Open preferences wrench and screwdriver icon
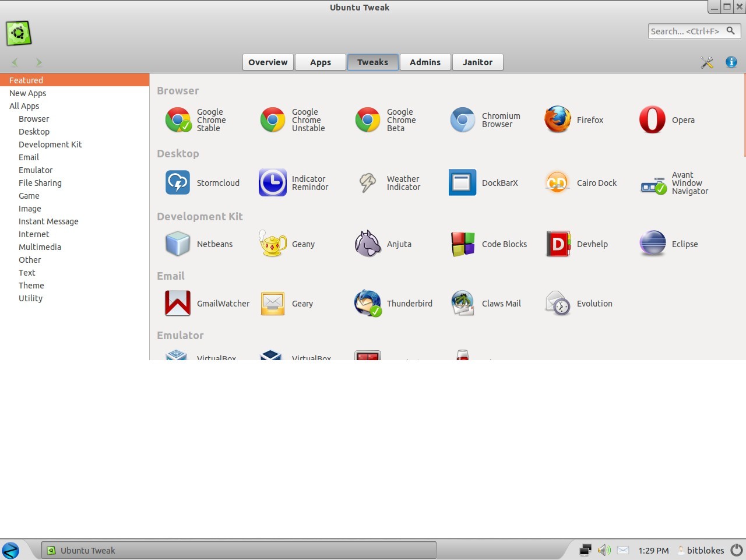 pyautogui.click(x=707, y=62)
